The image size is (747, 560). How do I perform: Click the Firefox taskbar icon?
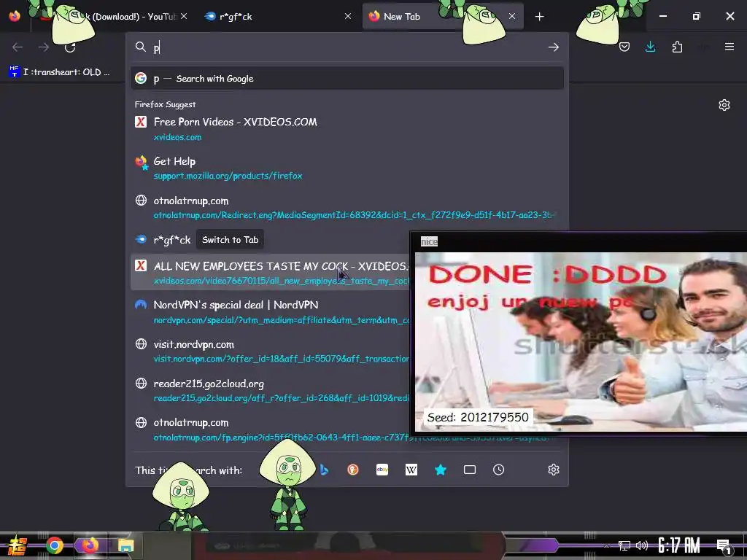click(90, 545)
